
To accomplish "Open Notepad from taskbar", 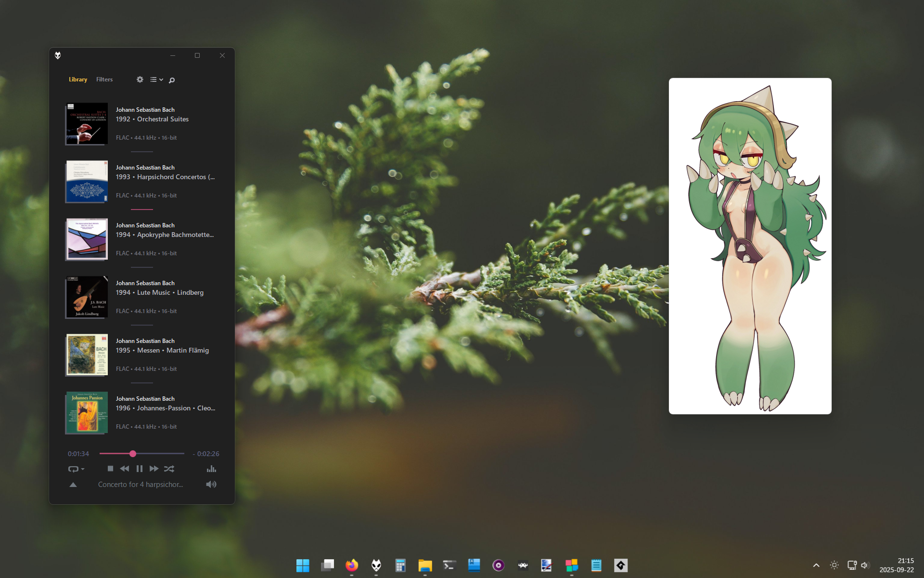I will point(596,565).
